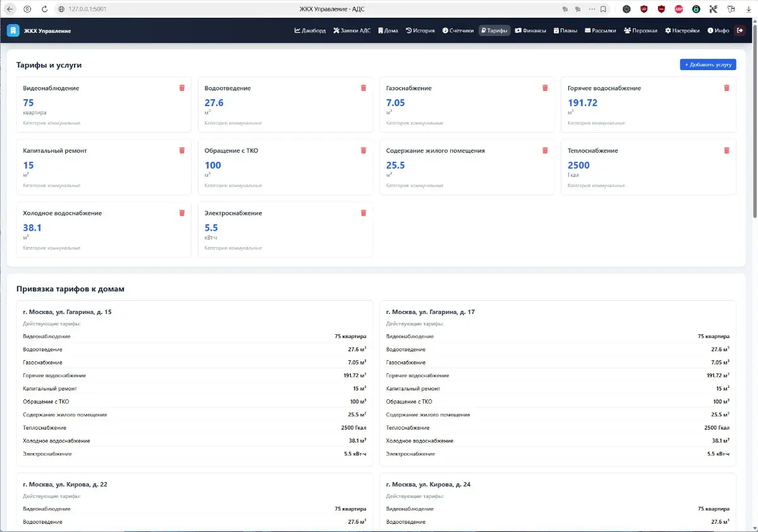Image resolution: width=758 pixels, height=532 pixels.
Task: Click the 5.5 Электроснабжение tariff value
Action: tap(211, 227)
